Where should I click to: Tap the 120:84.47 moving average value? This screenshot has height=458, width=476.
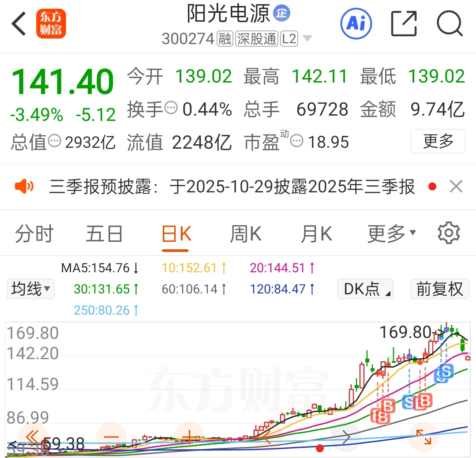(x=282, y=289)
